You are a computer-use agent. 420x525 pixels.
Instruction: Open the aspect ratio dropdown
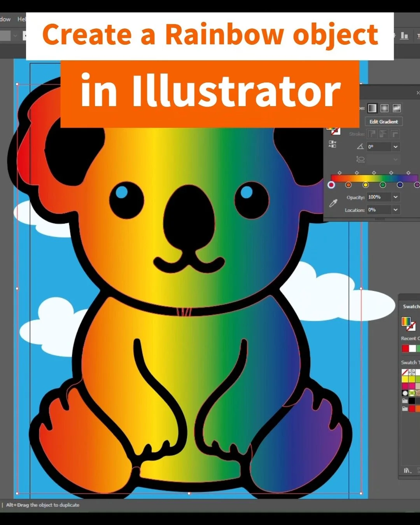pos(395,159)
